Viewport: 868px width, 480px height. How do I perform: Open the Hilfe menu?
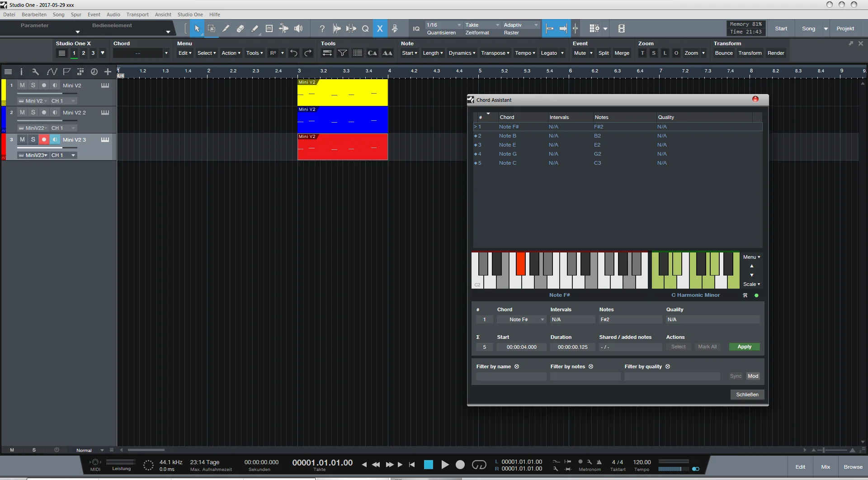(x=215, y=14)
